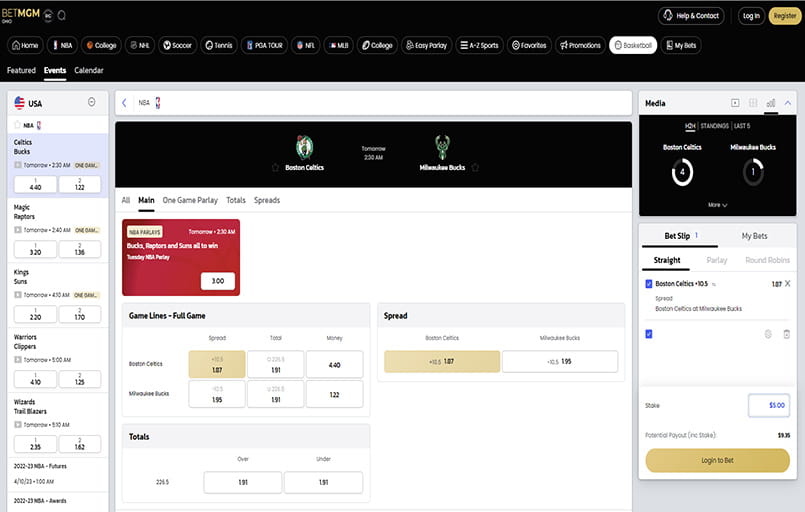This screenshot has width=805, height=512.
Task: Add the 3.00 NBA parlay boost
Action: (218, 281)
